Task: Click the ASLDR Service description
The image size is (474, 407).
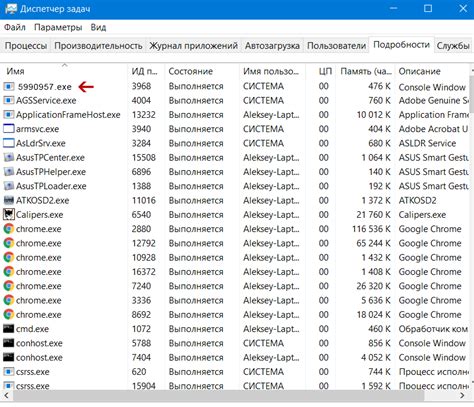Action: [427, 143]
